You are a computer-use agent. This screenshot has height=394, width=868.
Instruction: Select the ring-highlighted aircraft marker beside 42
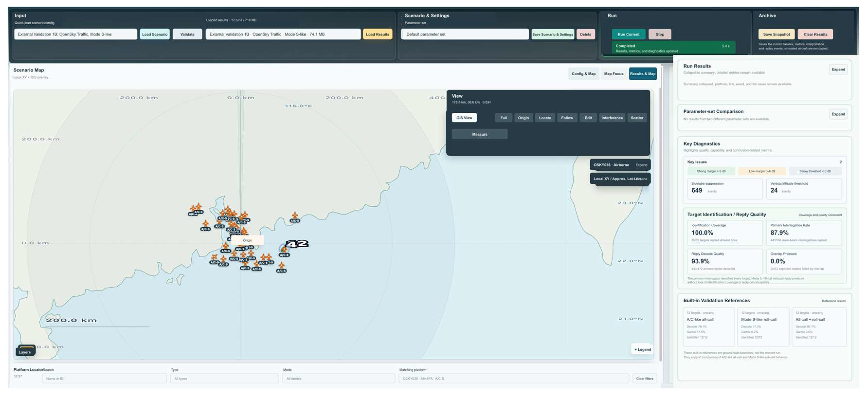click(x=284, y=249)
